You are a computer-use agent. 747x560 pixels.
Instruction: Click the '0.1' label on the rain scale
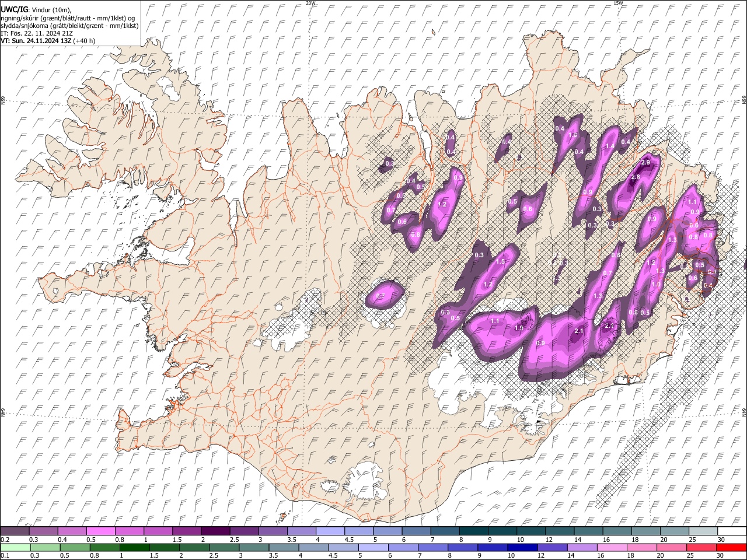5,555
